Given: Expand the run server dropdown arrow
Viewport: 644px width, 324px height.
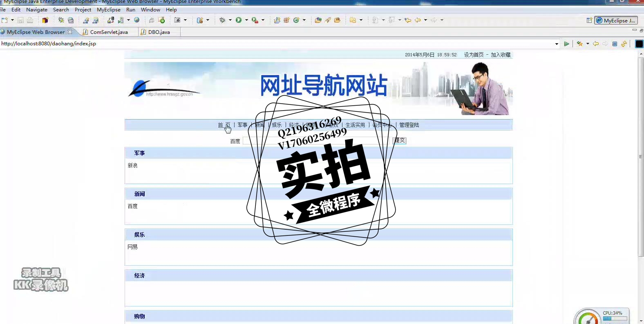Looking at the screenshot, I should 128,20.
